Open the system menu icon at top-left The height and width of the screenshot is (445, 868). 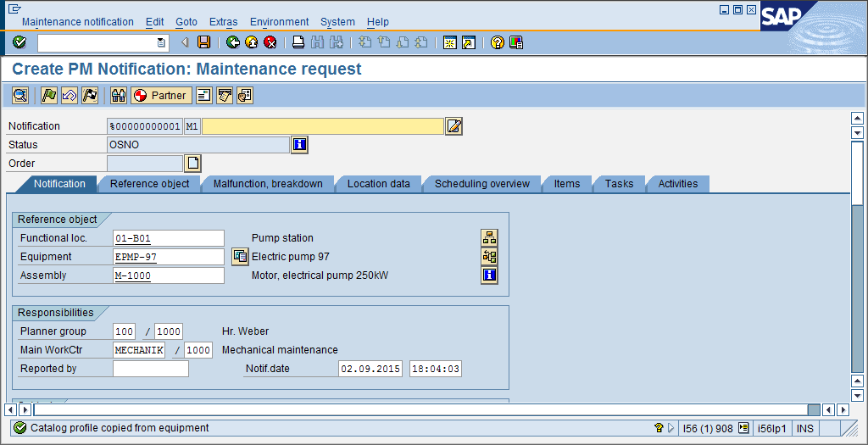point(14,8)
